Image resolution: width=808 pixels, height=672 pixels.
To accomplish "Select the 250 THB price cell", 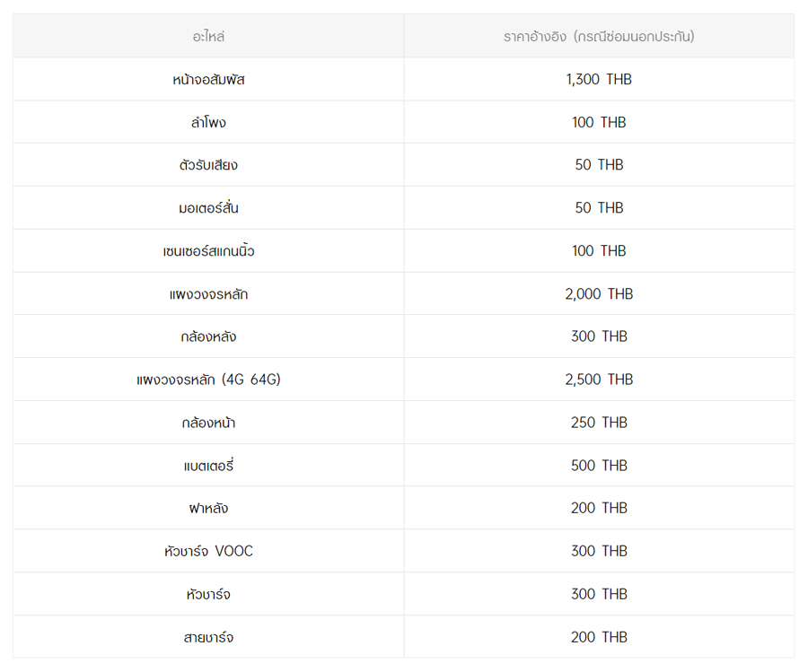I will coord(599,423).
